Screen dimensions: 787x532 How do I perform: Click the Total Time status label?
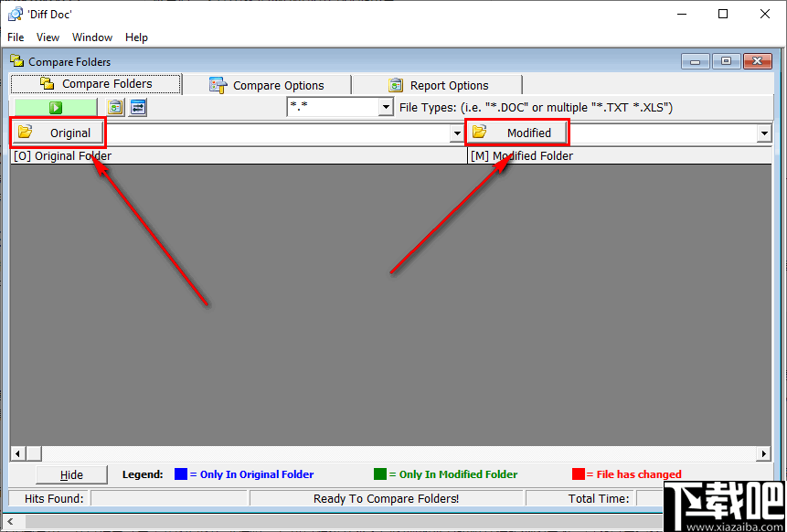pyautogui.click(x=599, y=499)
